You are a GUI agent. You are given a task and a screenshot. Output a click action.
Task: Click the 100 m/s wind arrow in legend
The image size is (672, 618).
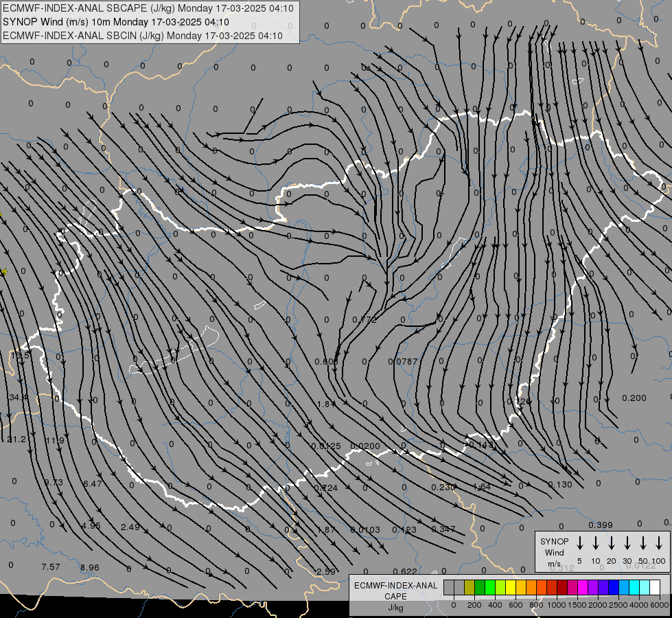point(659,543)
